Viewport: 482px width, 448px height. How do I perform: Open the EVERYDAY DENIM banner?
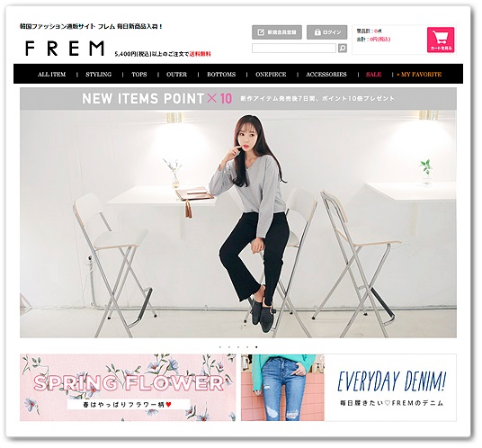(x=349, y=388)
